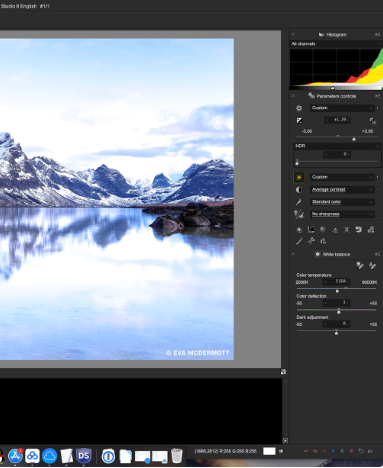
Task: Undock the White balance panel via header icon
Action: (377, 254)
